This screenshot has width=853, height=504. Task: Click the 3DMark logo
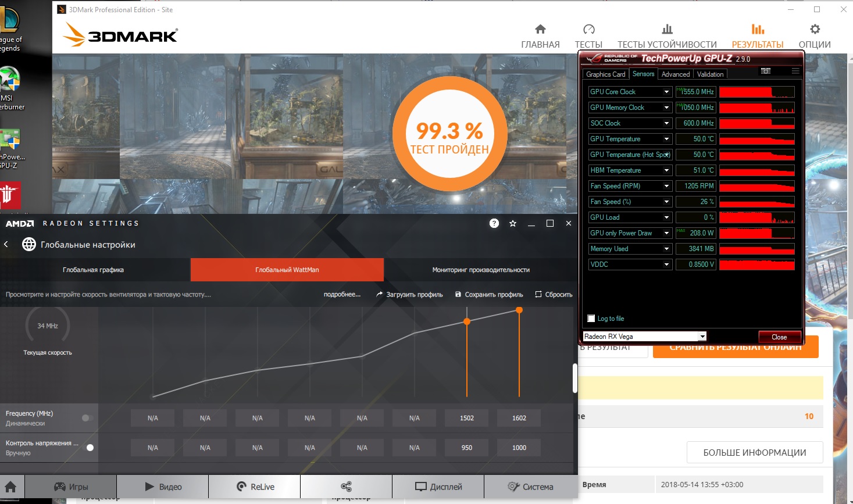[x=120, y=35]
